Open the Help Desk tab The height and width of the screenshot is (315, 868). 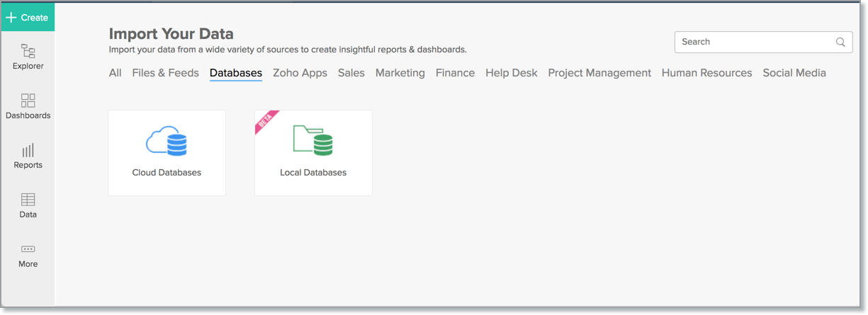(511, 73)
